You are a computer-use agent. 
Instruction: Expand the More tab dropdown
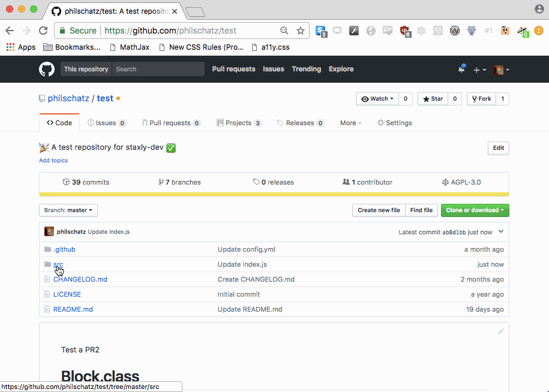(x=350, y=123)
